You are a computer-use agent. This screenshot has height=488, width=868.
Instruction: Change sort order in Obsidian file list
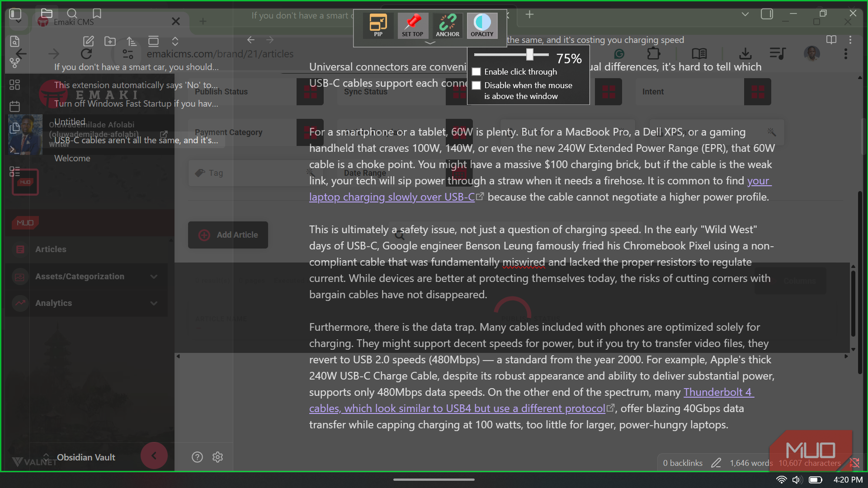[x=132, y=41]
